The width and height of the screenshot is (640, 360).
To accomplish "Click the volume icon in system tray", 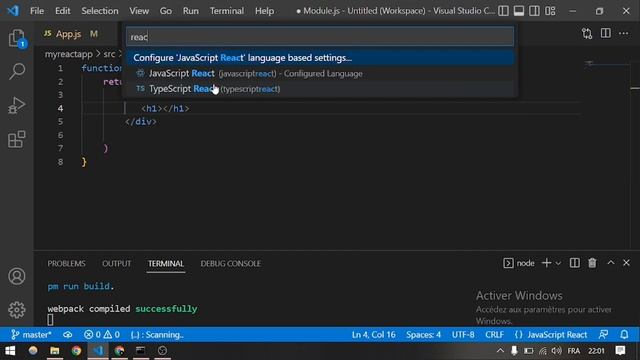I will (x=556, y=351).
